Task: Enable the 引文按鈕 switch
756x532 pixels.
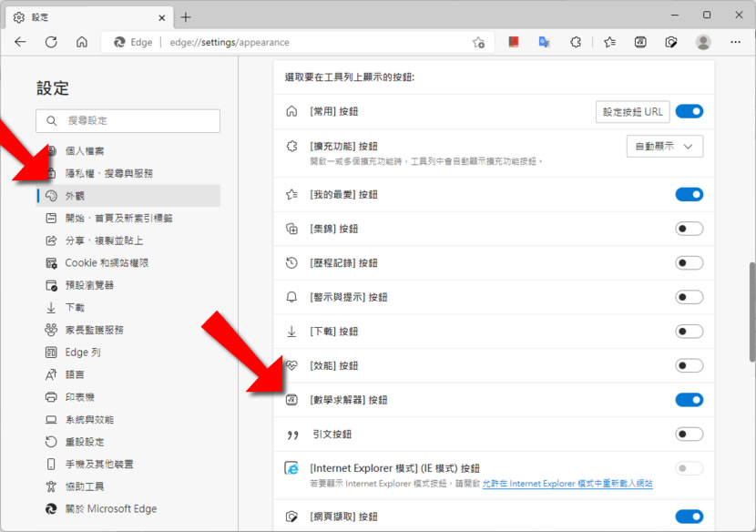Action: [x=689, y=435]
